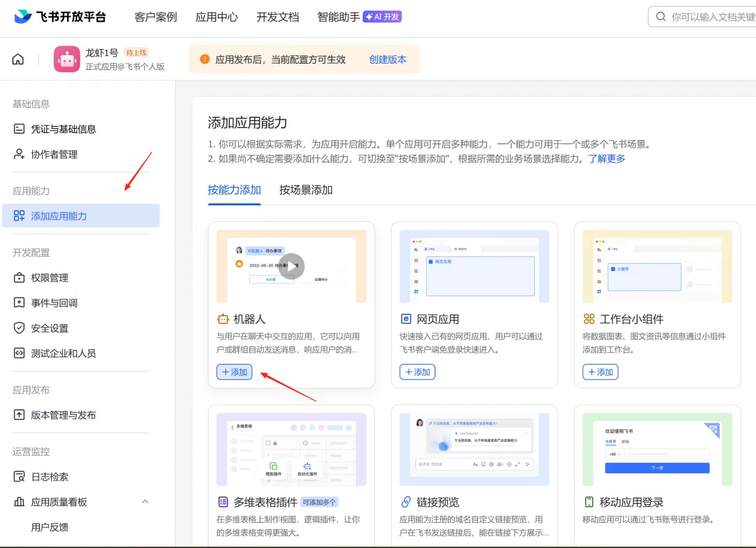Click the 移动应用登录 phone icon
Viewport: 756px width, 548px height.
point(589,503)
